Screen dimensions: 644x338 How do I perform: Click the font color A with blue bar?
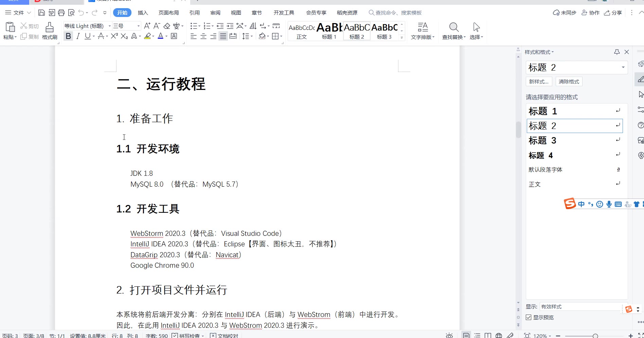coord(161,36)
